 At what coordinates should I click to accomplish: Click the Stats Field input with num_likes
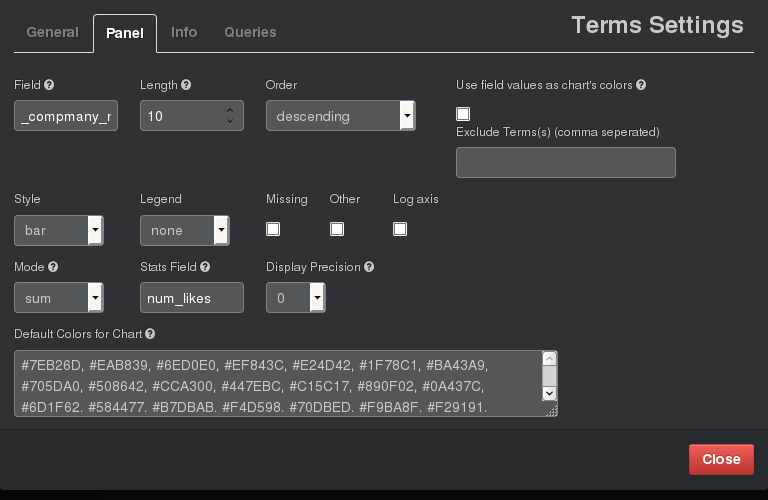[192, 298]
